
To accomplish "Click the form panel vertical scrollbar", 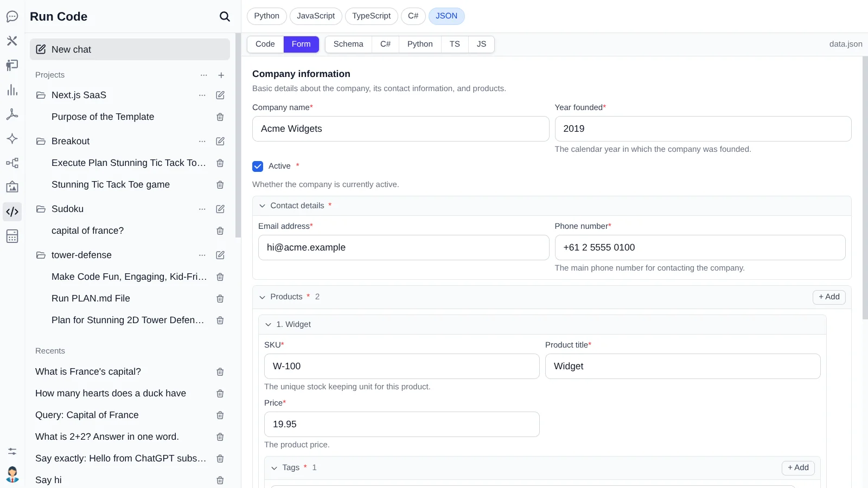I will click(865, 188).
